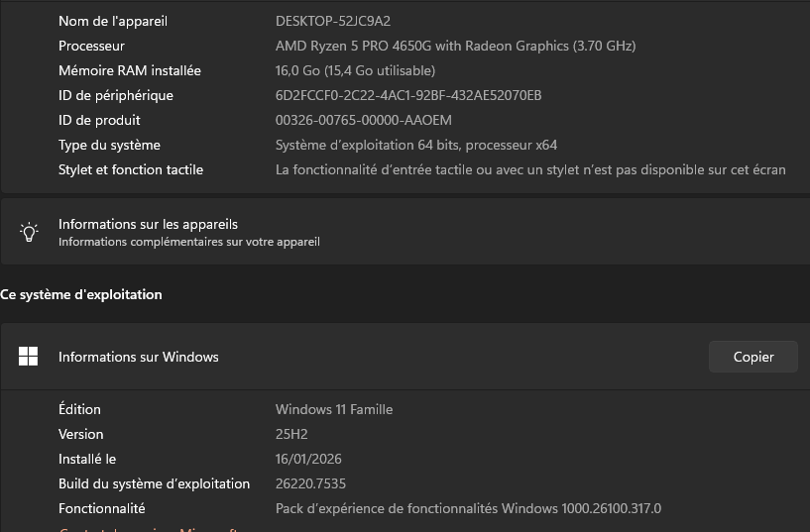Click the product ID 00326-00765-00000-AAOEM

pos(363,120)
